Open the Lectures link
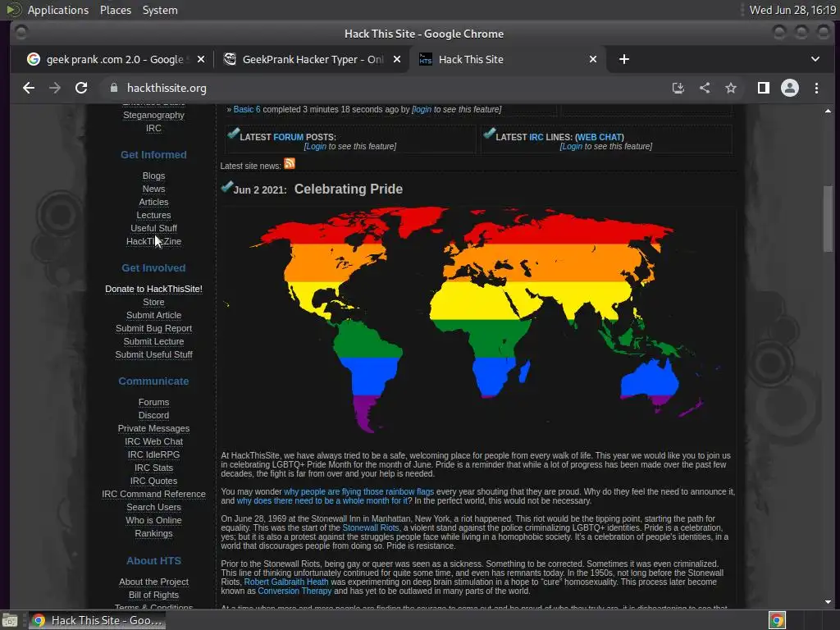Screen dimensions: 840x630 [153, 216]
